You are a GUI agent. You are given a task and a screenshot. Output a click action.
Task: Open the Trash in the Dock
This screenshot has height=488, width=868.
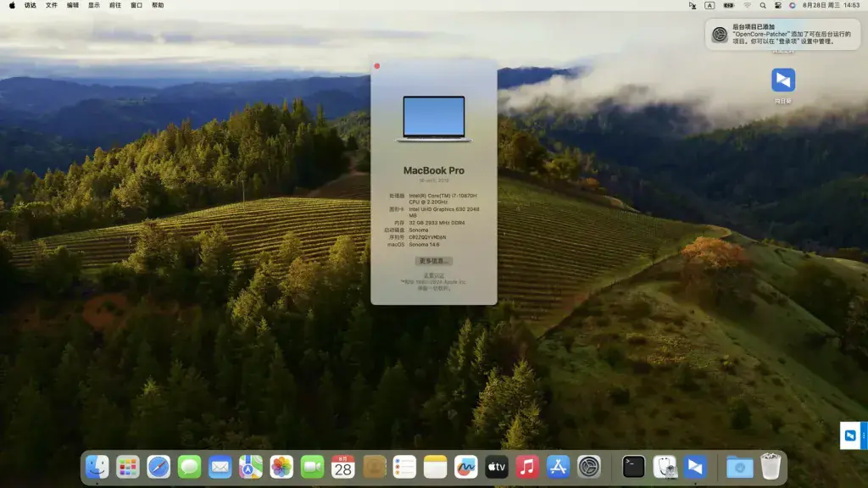(x=770, y=467)
